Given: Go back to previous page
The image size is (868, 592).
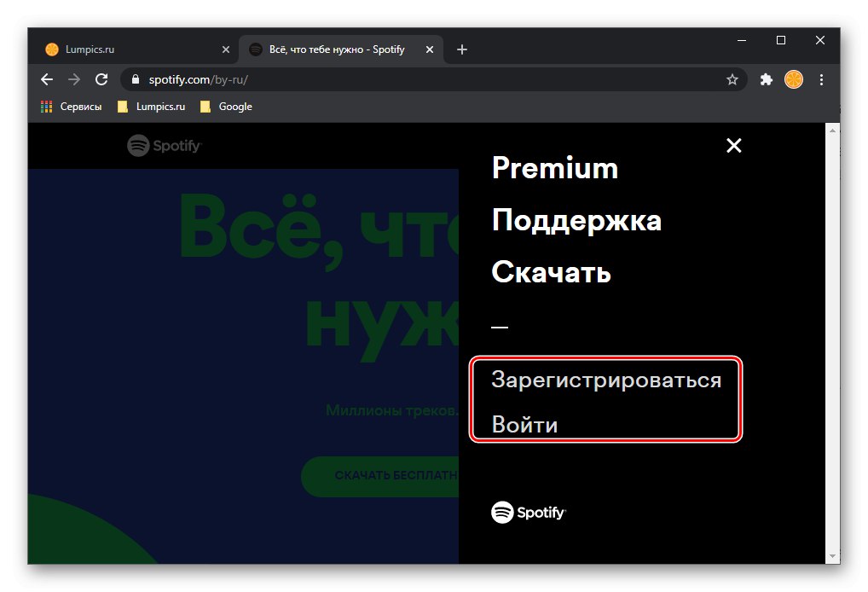Looking at the screenshot, I should tap(47, 79).
